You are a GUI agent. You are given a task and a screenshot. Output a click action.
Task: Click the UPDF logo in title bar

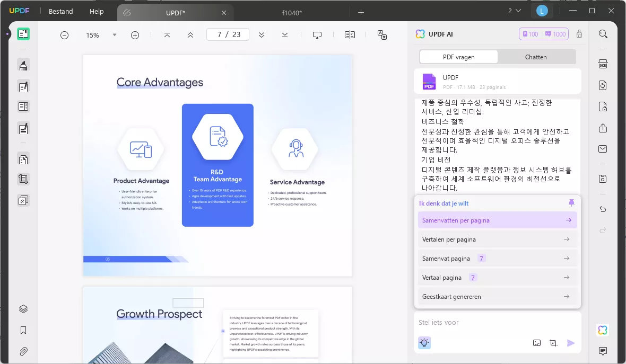(x=19, y=11)
